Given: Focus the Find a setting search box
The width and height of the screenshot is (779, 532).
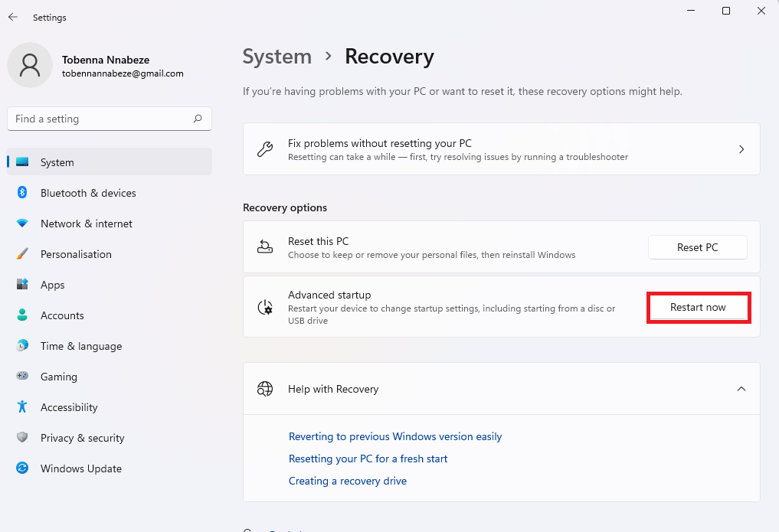Looking at the screenshot, I should click(x=100, y=119).
